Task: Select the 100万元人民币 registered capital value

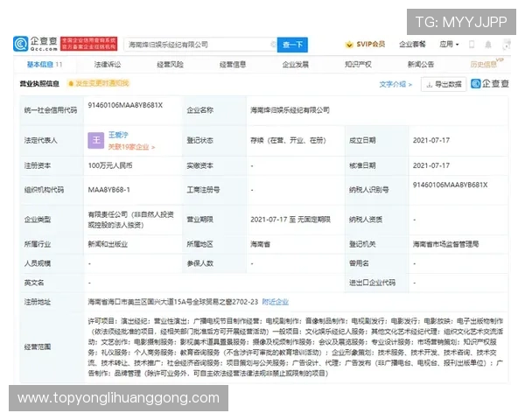Action: point(110,165)
